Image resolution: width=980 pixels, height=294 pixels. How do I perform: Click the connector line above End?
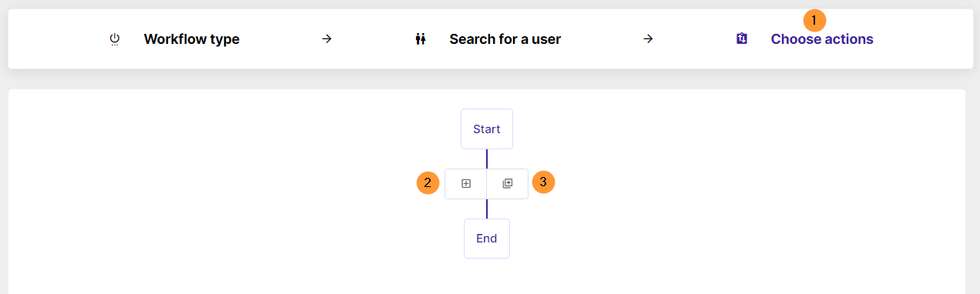(487, 209)
